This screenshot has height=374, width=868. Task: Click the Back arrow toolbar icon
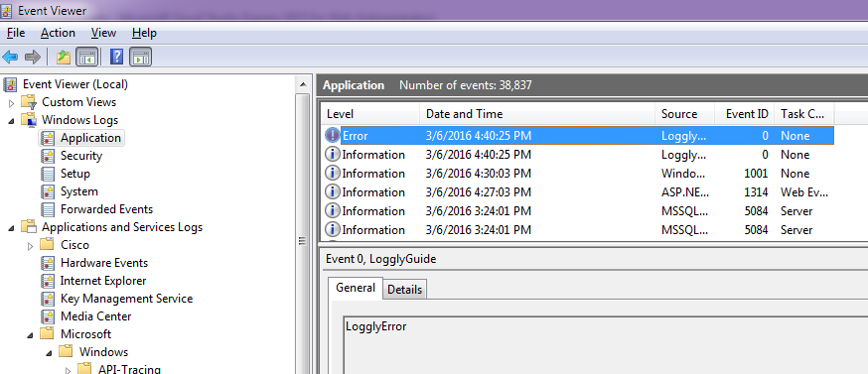10,57
